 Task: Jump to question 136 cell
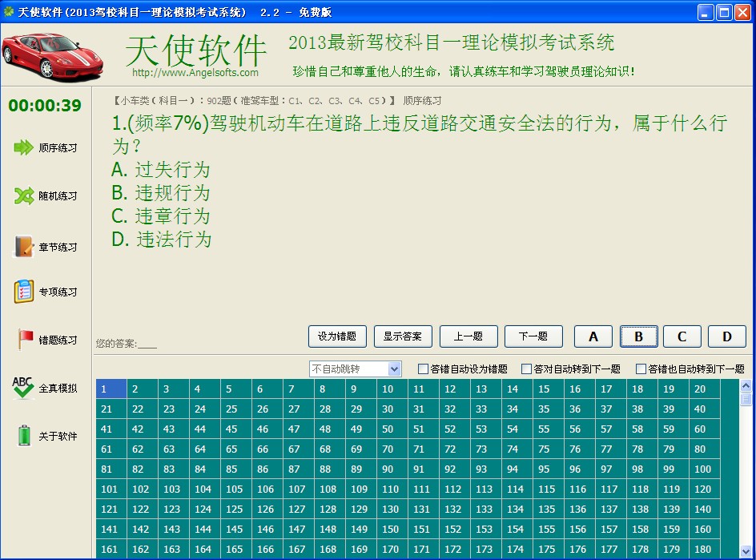pyautogui.click(x=580, y=509)
